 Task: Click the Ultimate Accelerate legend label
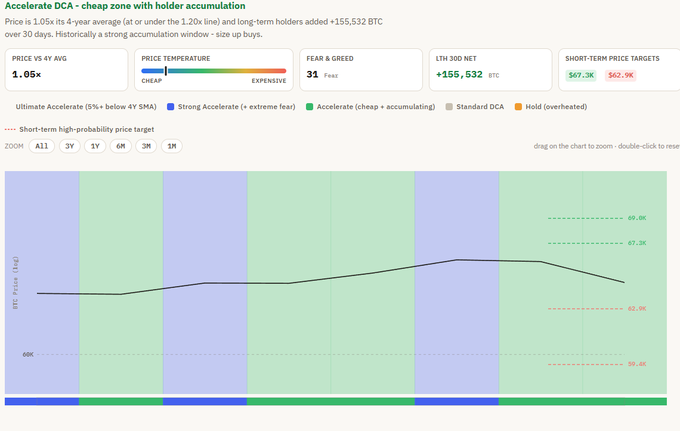(x=86, y=107)
